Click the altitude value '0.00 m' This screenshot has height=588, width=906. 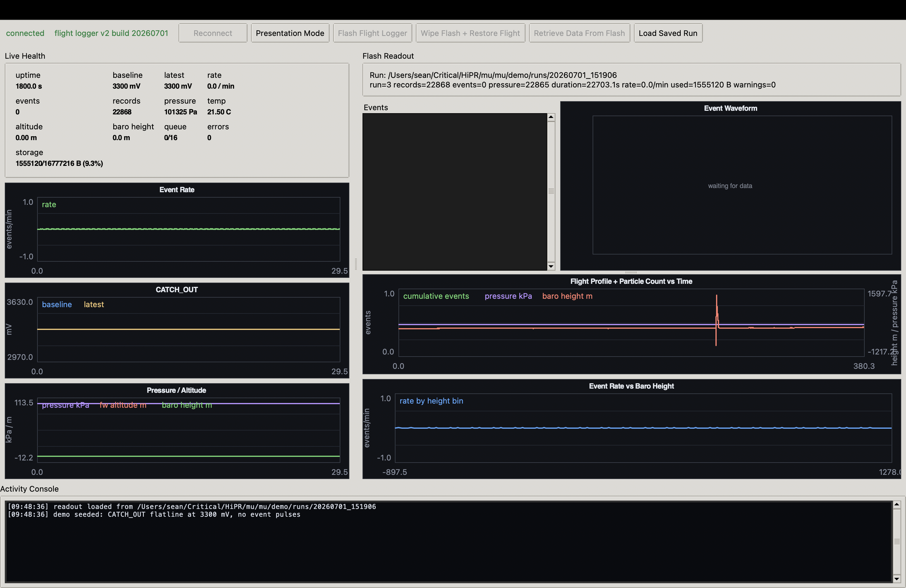coord(26,138)
